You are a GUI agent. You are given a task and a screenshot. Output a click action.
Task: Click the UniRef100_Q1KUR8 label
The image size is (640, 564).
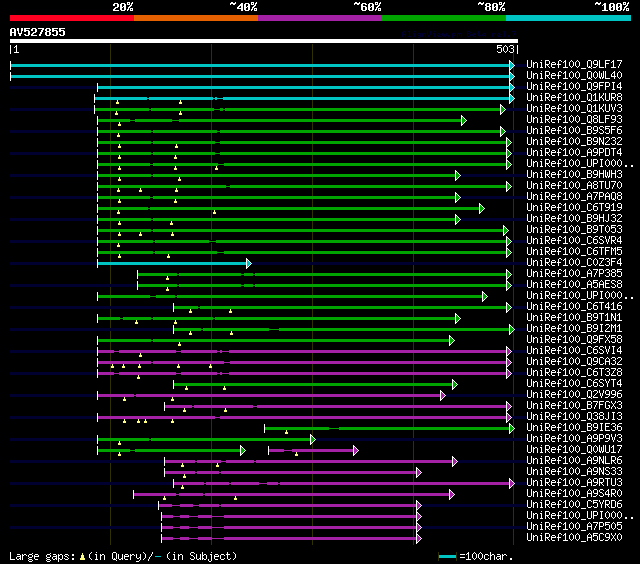pos(574,98)
